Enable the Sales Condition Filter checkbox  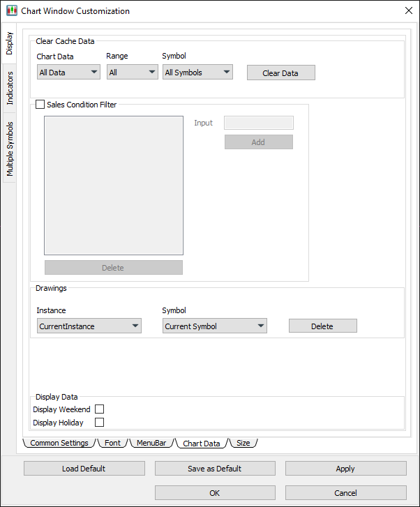click(x=40, y=105)
